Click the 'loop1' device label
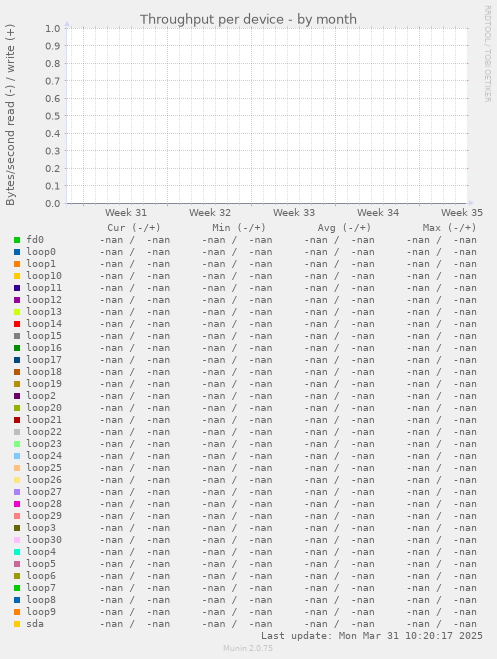Viewport: 497px width, 659px height. [41, 264]
